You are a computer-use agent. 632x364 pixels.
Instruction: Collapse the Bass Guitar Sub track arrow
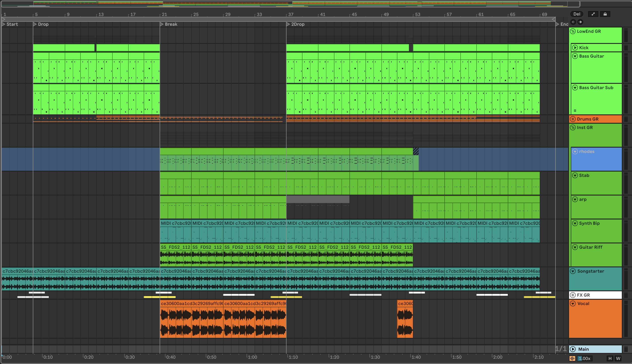click(575, 88)
